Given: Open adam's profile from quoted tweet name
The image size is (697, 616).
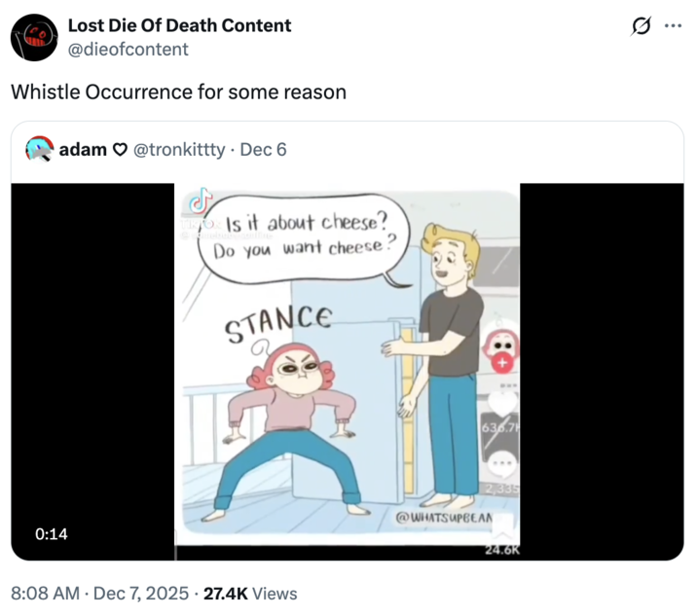Looking at the screenshot, I should (83, 150).
